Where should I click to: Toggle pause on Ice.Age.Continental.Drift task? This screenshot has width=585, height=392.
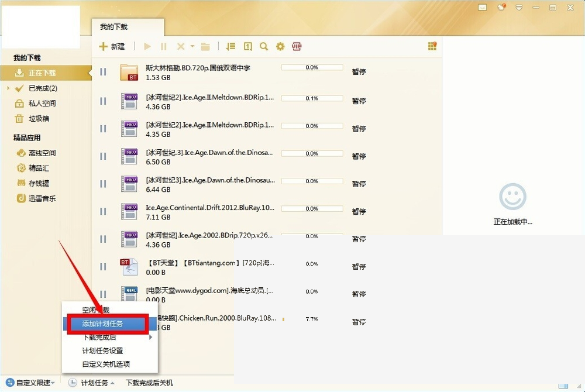tap(103, 211)
